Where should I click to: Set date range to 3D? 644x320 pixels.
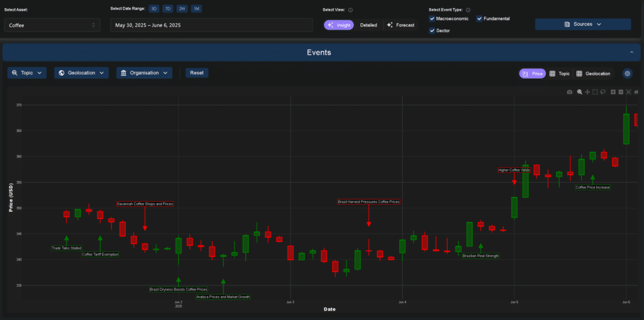154,9
